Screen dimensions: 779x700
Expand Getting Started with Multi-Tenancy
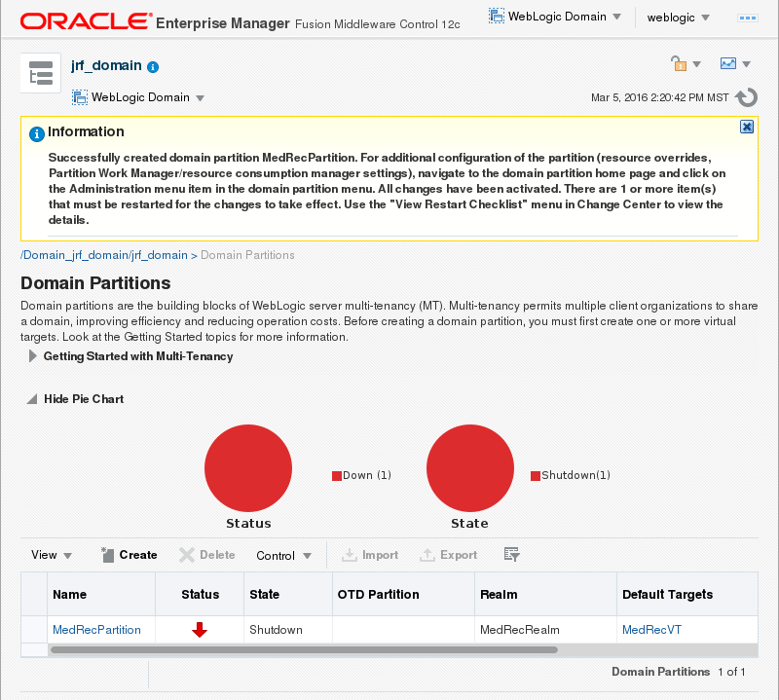32,356
